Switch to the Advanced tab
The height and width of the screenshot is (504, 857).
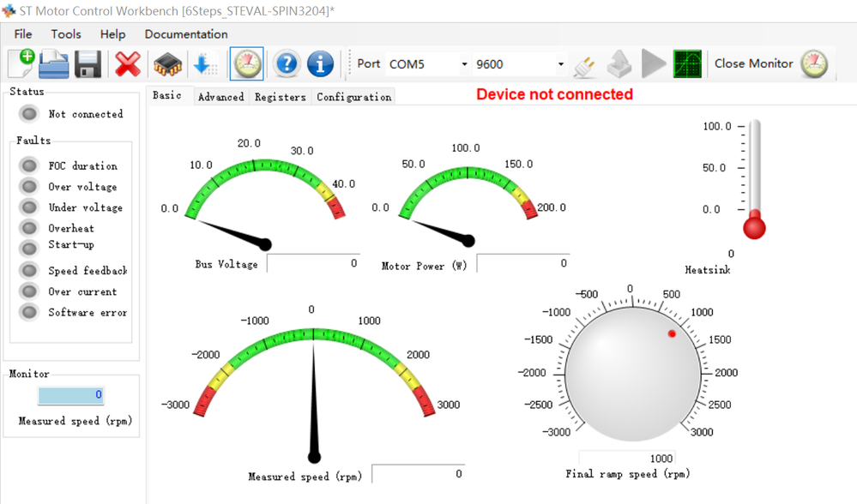tap(220, 97)
